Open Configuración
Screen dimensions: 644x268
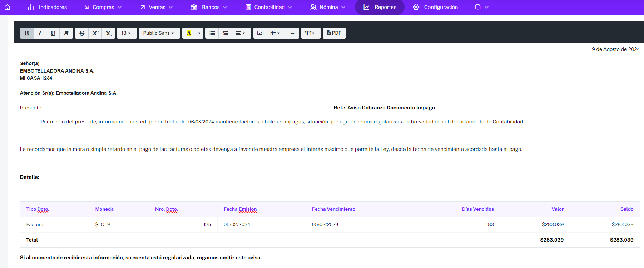[436, 7]
